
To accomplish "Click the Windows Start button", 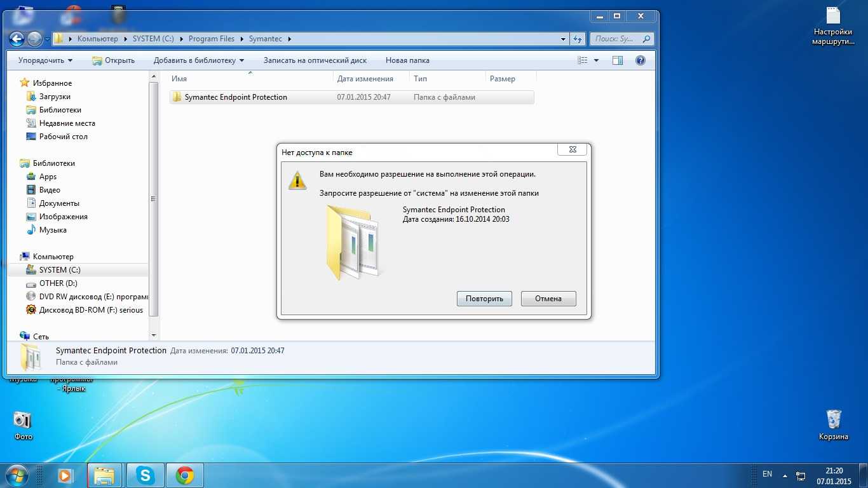I will [x=16, y=475].
